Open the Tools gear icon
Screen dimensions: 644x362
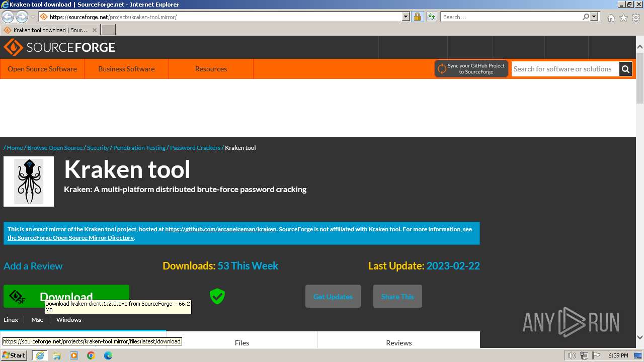pyautogui.click(x=636, y=18)
